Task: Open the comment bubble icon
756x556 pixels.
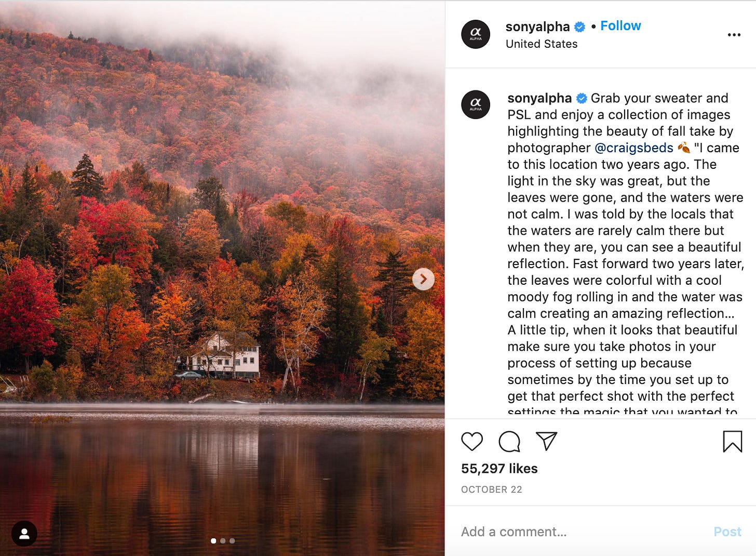Action: pos(510,442)
